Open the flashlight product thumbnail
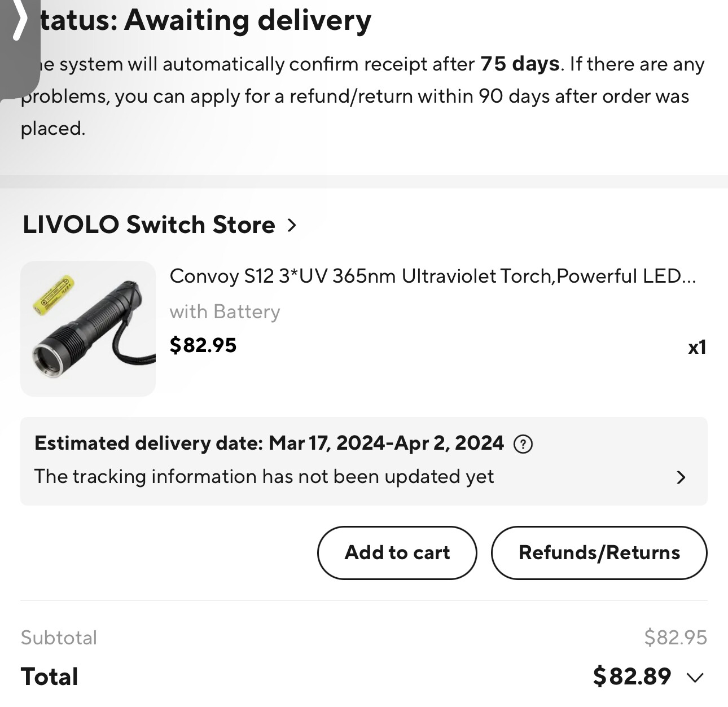 (88, 329)
